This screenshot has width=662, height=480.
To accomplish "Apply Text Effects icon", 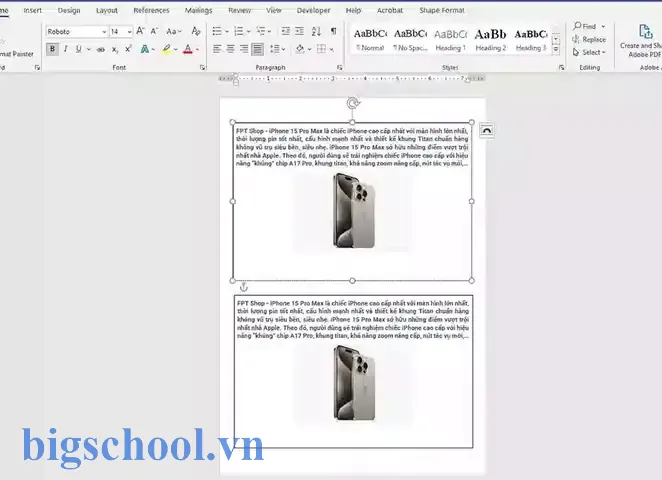I will coord(145,49).
